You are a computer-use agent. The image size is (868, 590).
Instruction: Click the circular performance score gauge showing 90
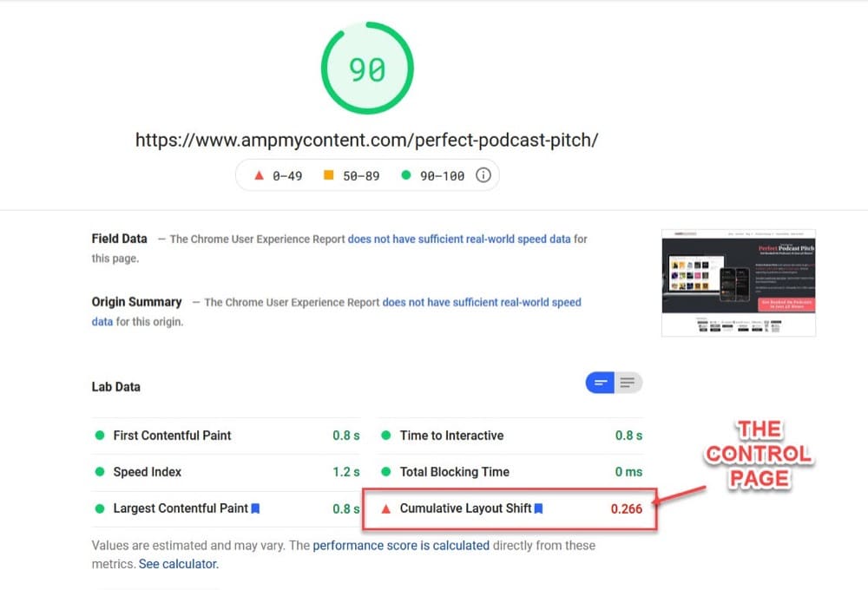(367, 68)
